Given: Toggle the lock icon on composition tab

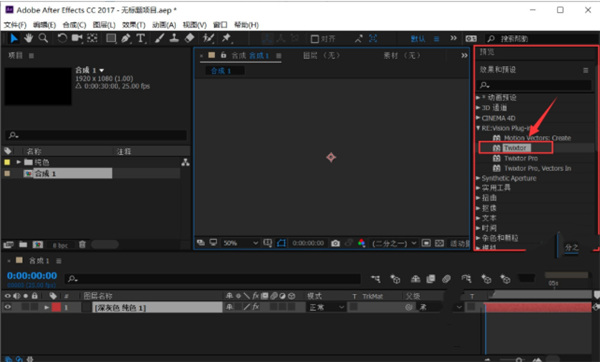Looking at the screenshot, I should [223, 55].
